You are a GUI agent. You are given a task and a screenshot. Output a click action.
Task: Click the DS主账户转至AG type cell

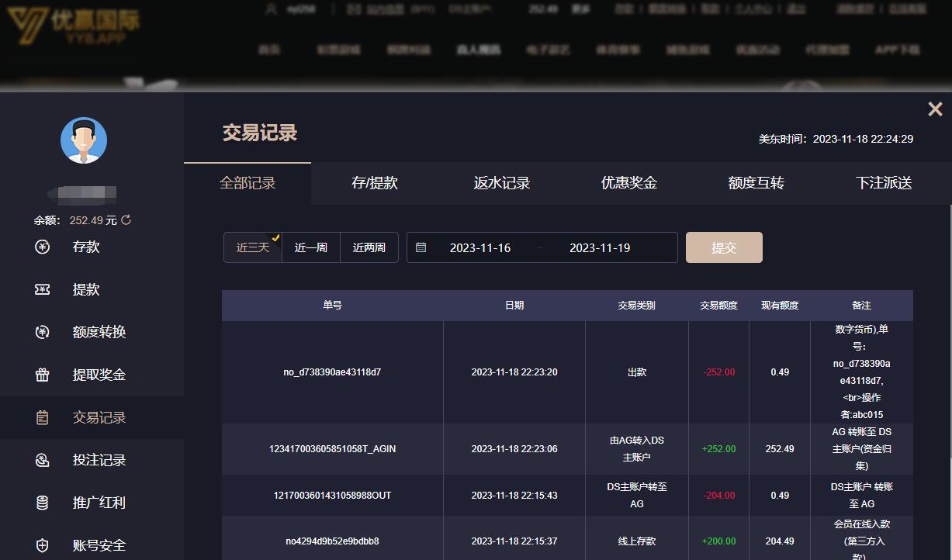tap(637, 496)
